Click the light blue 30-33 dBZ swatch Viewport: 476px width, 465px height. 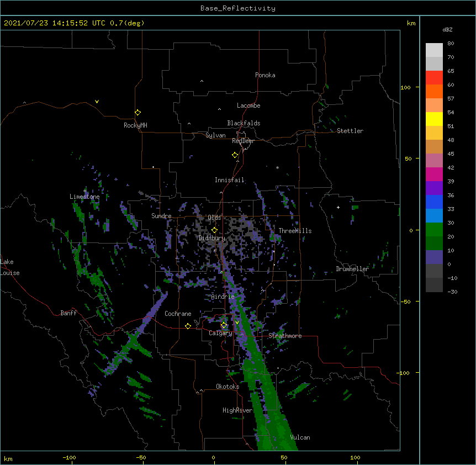pos(434,216)
